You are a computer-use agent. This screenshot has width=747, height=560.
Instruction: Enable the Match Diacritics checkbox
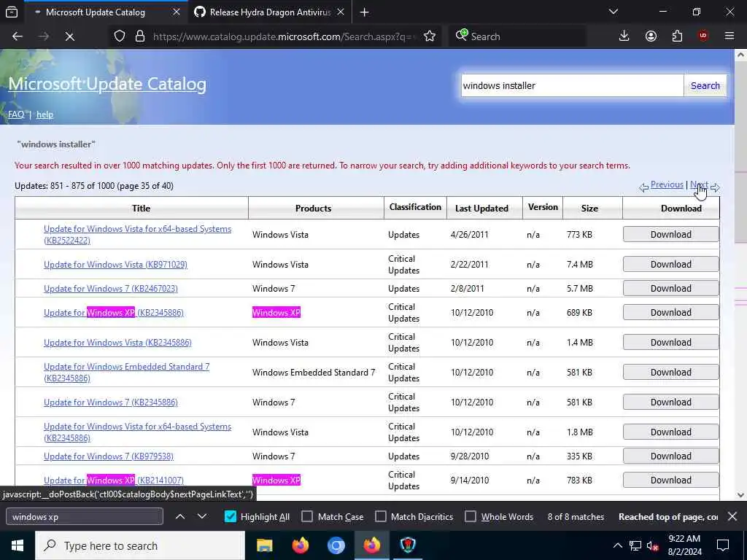coord(381,517)
